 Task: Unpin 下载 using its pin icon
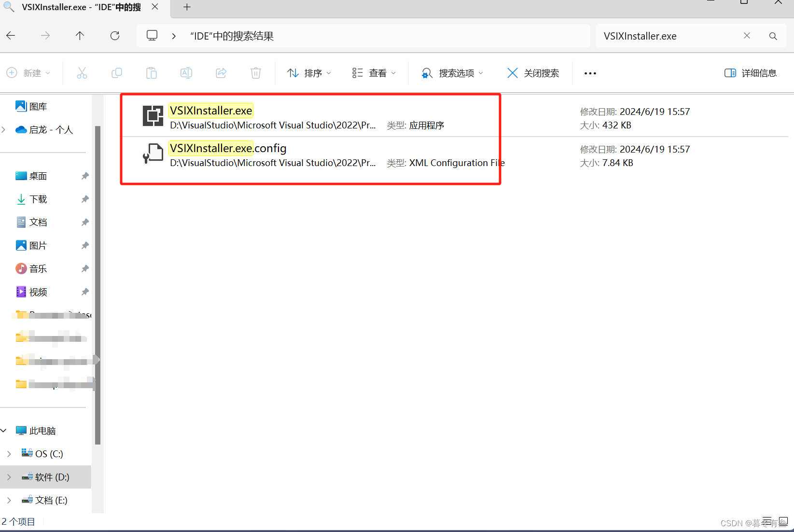[85, 199]
